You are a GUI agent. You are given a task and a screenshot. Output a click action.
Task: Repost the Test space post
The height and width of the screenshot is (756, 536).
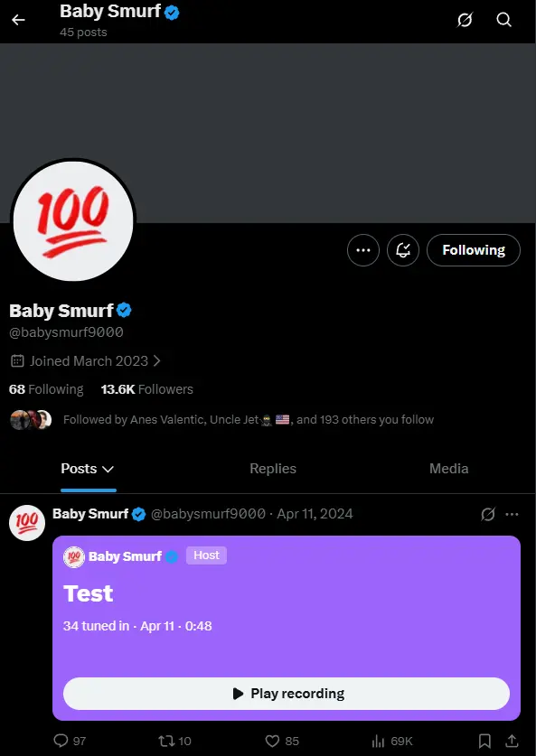click(x=166, y=741)
